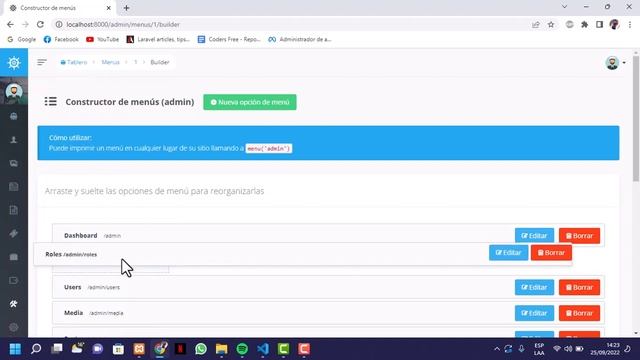Click Editar on the Dashboard row
The image size is (640, 360).
[534, 236]
